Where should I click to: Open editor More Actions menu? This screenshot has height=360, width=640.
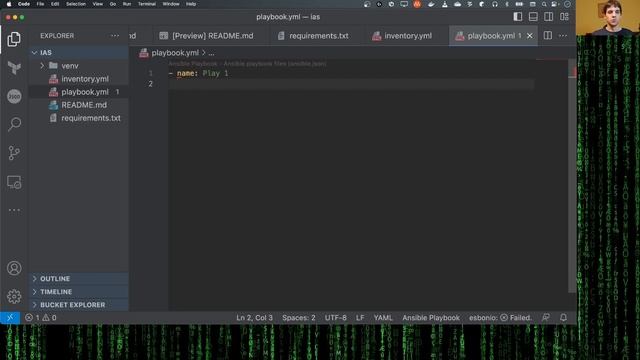(x=563, y=36)
